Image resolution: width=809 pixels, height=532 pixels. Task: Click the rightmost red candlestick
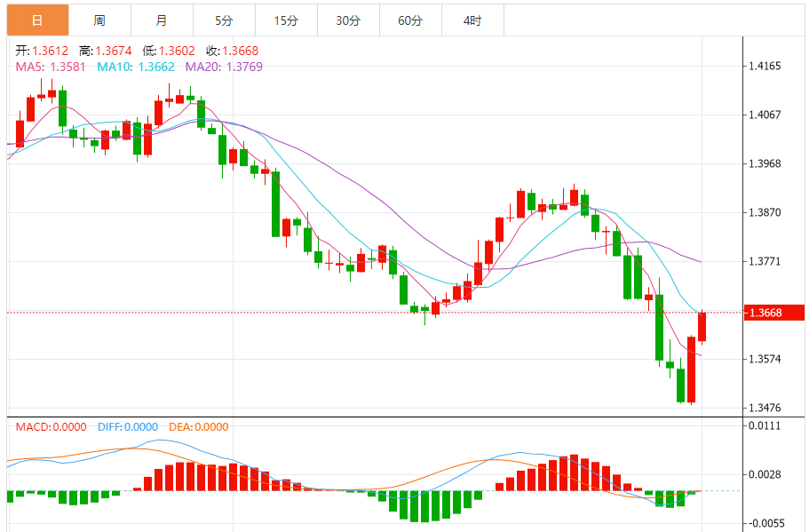tap(702, 327)
